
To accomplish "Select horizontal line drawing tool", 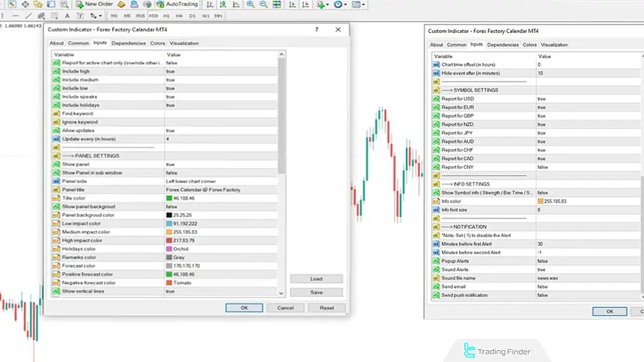I will pyautogui.click(x=15, y=16).
